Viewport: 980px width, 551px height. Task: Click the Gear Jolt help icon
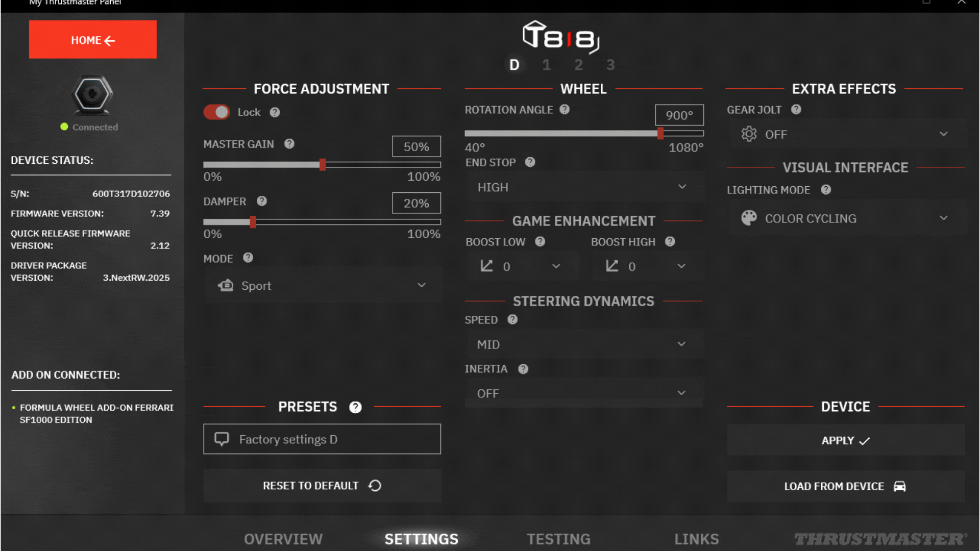(x=796, y=109)
